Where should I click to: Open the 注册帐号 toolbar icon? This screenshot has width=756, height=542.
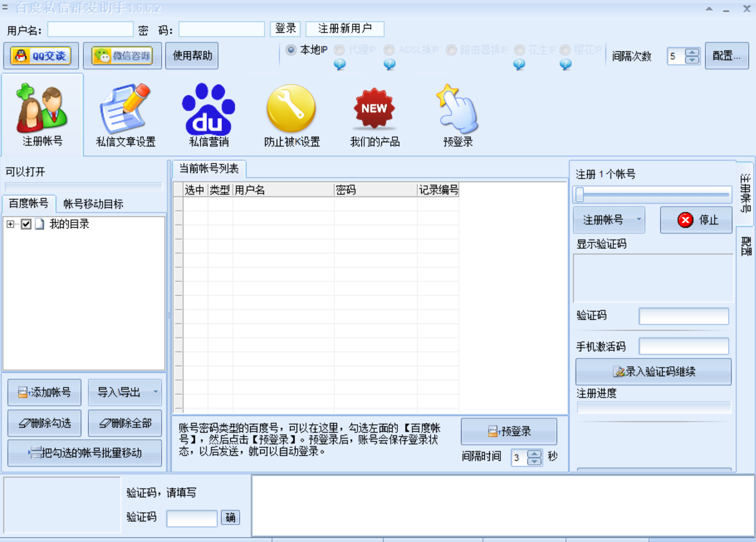point(42,115)
